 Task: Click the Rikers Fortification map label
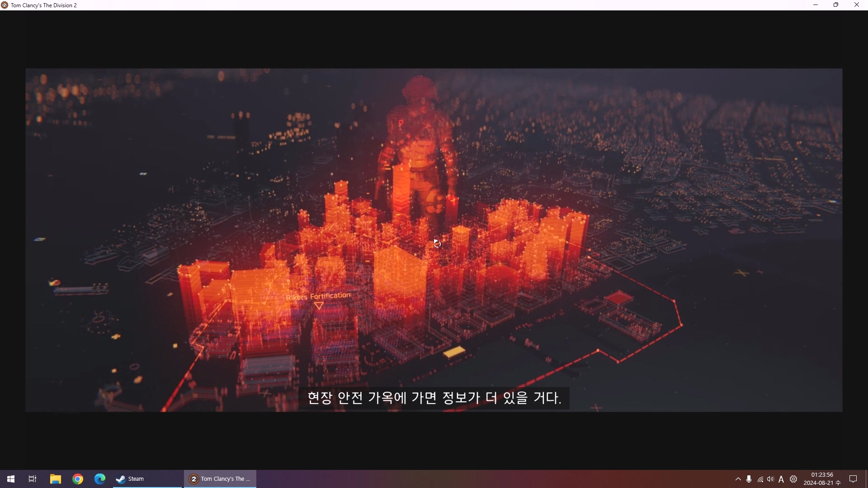318,296
